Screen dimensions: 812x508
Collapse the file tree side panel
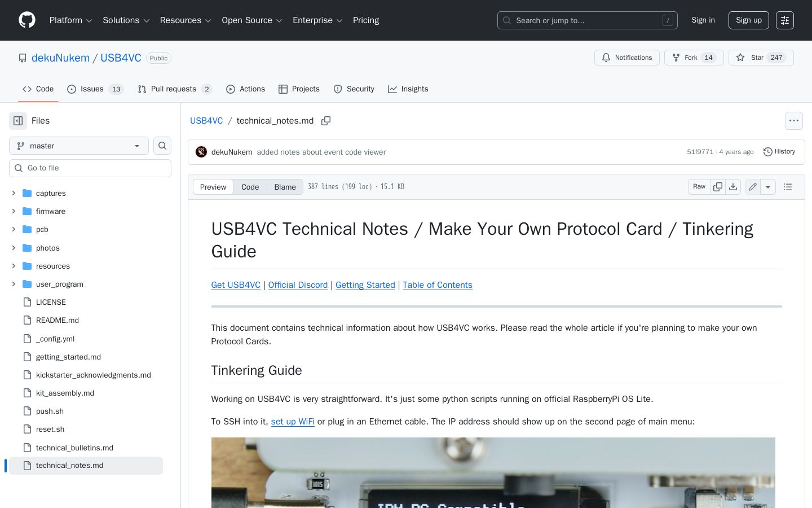[x=18, y=121]
